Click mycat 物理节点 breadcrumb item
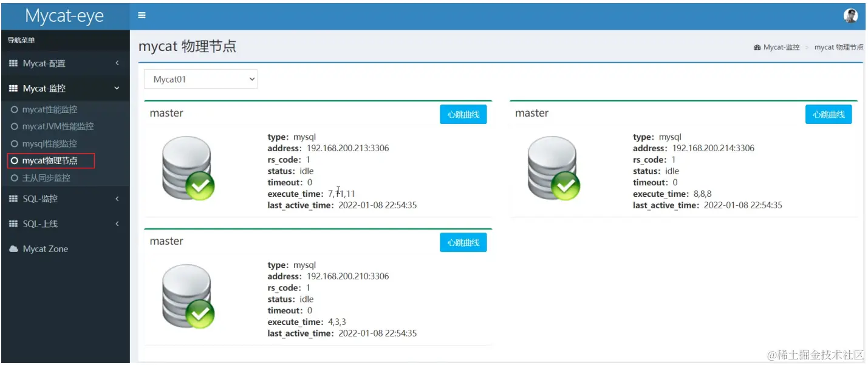 tap(839, 47)
